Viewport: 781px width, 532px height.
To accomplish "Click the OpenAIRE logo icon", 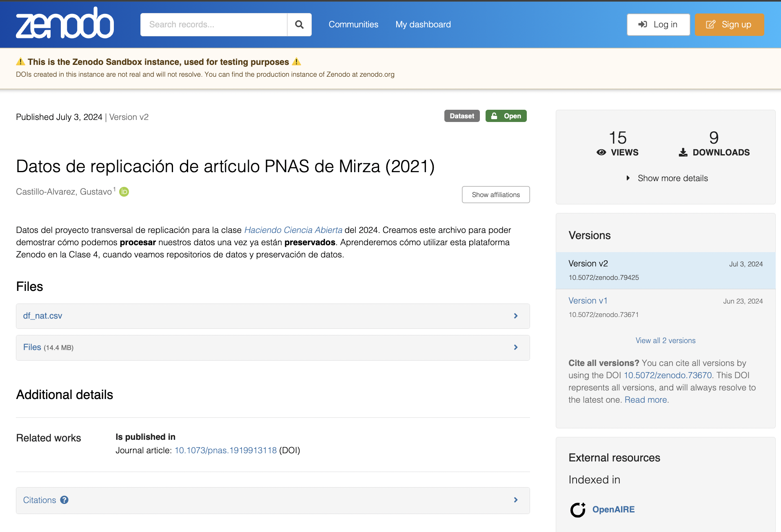I will click(x=577, y=510).
